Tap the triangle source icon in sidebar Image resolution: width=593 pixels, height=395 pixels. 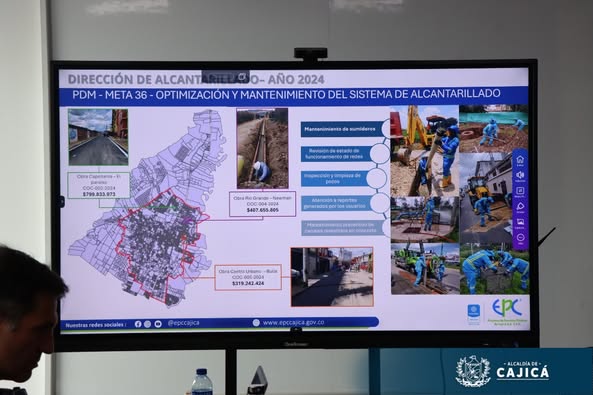coord(520,206)
